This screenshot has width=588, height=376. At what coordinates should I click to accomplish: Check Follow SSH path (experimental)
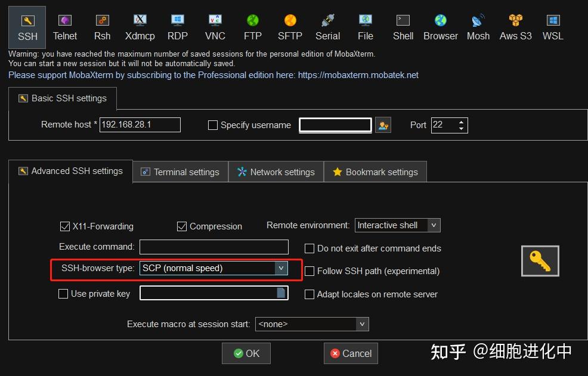[x=310, y=271]
